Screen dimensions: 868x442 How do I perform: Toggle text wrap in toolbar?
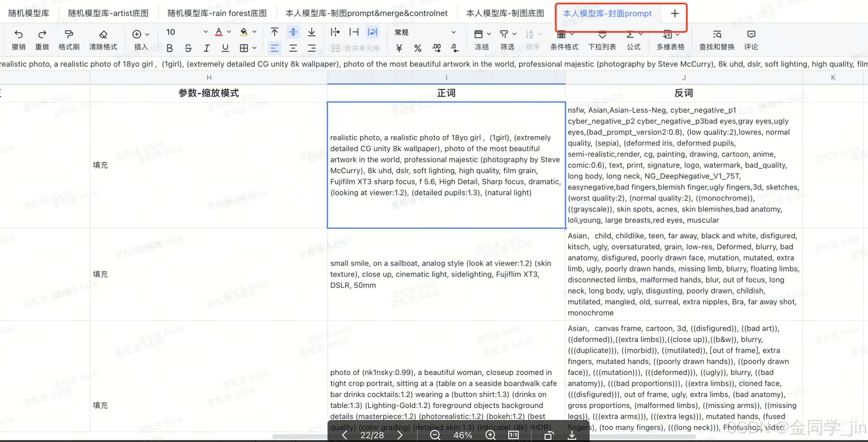click(x=372, y=32)
